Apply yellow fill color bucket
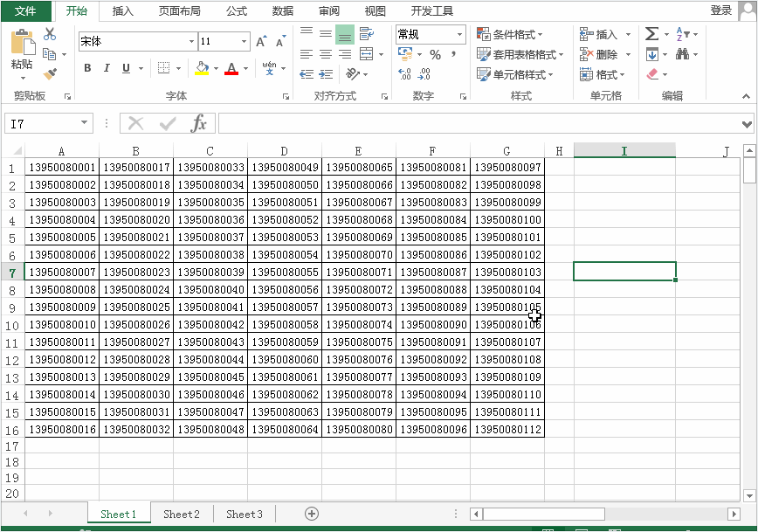Viewport: 758px width, 532px height. (202, 68)
